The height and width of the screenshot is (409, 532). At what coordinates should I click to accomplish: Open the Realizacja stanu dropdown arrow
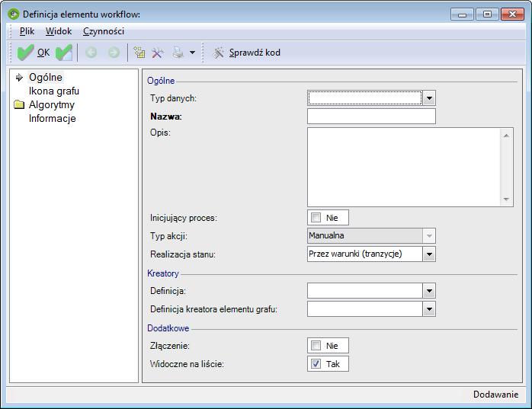(429, 254)
